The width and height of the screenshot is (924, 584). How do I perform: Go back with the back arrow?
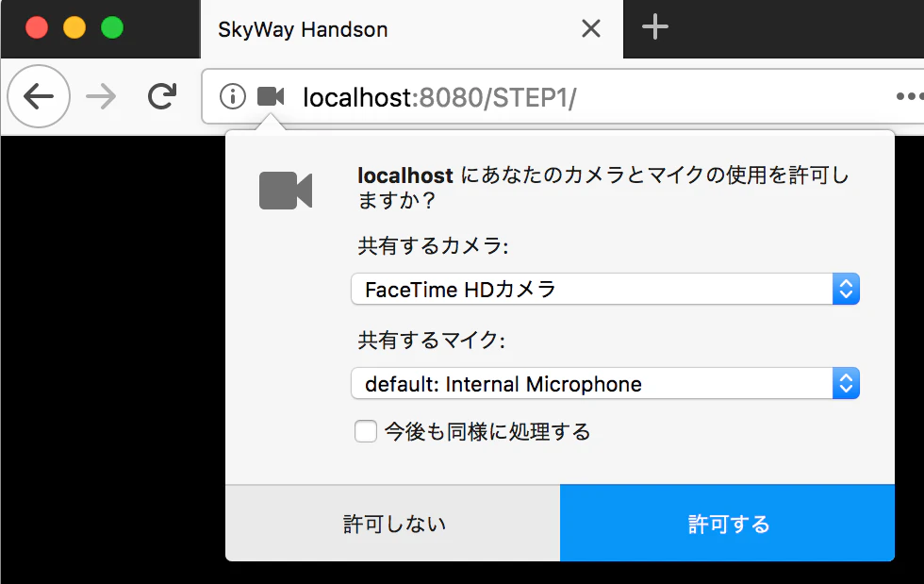(x=39, y=96)
